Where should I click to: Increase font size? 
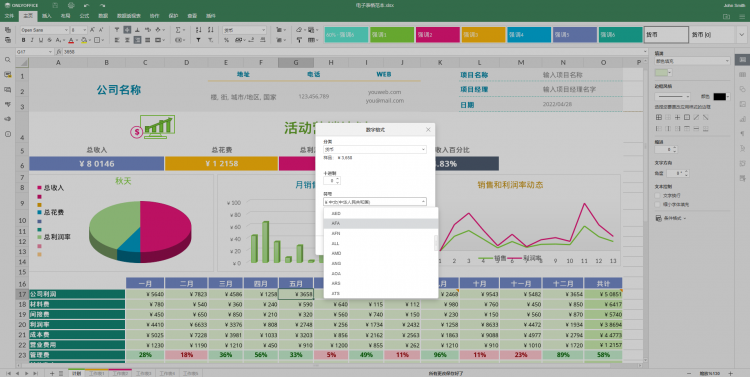coord(92,30)
